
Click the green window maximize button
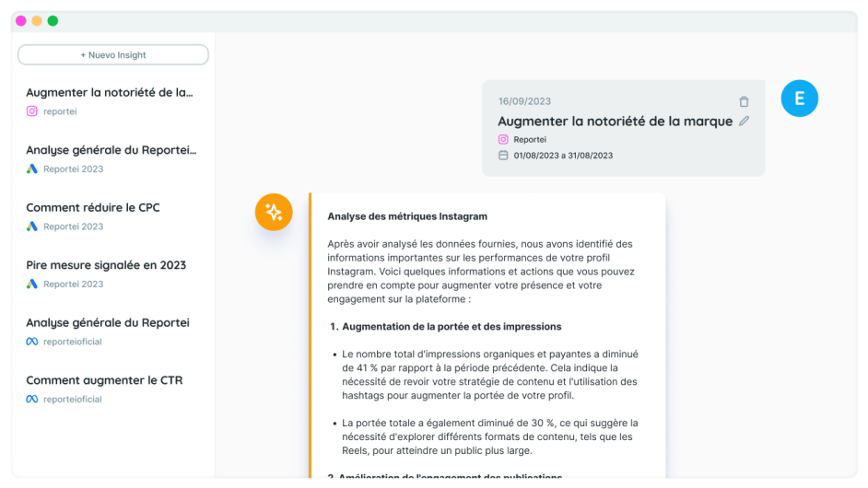(x=53, y=21)
